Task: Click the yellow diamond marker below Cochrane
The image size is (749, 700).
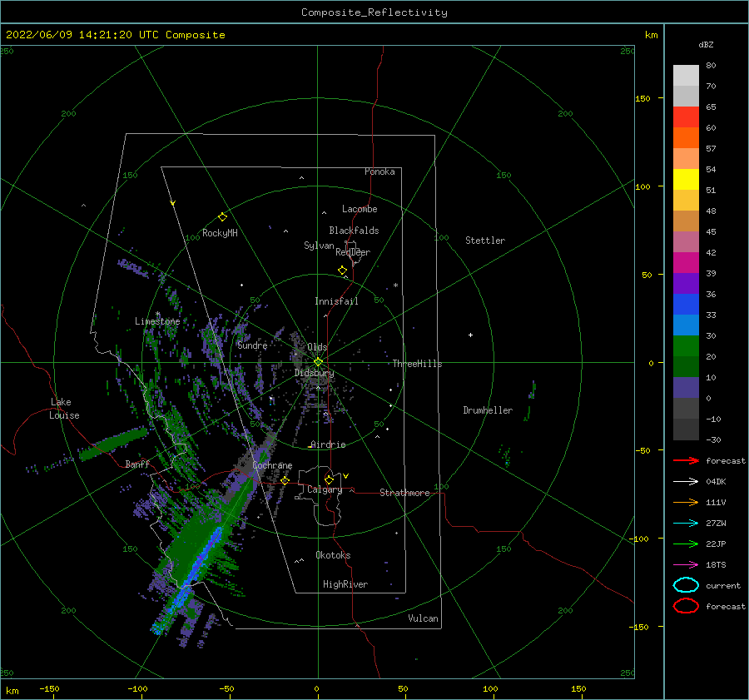Action: pos(285,480)
